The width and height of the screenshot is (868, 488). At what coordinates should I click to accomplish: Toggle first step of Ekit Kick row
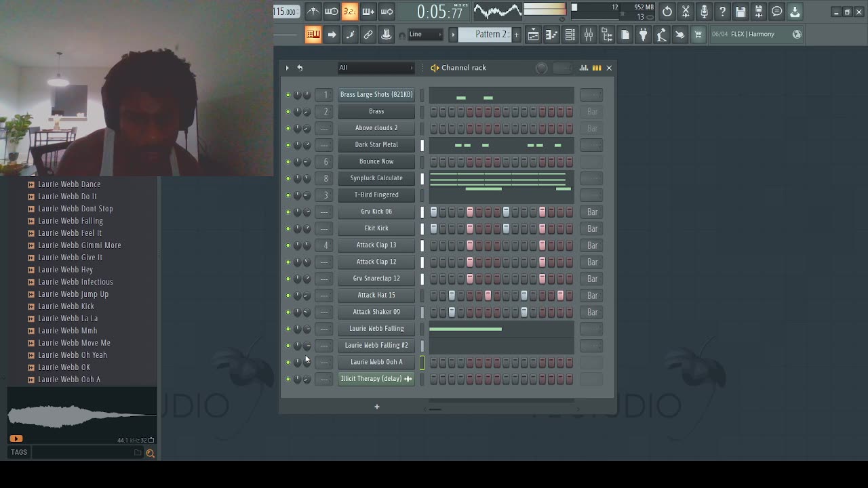click(x=434, y=228)
